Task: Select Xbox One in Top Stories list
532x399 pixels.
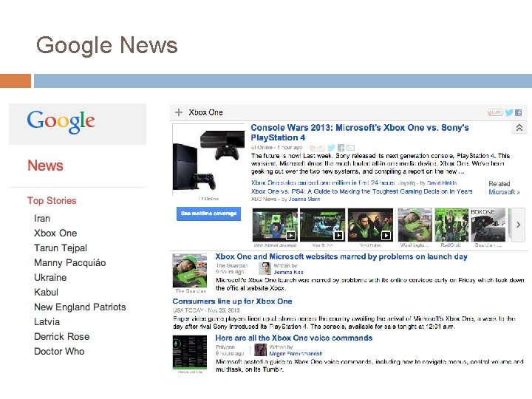Action: (x=55, y=233)
